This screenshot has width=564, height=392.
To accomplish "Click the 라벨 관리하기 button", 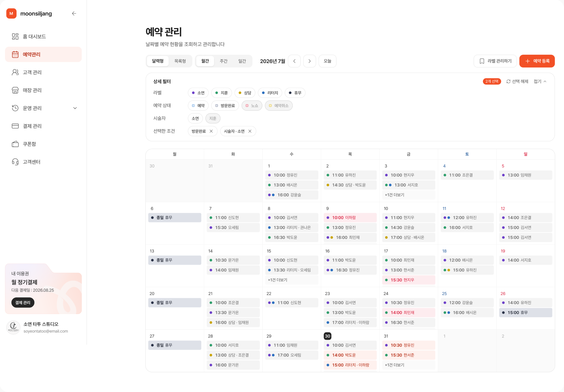I will coord(495,61).
